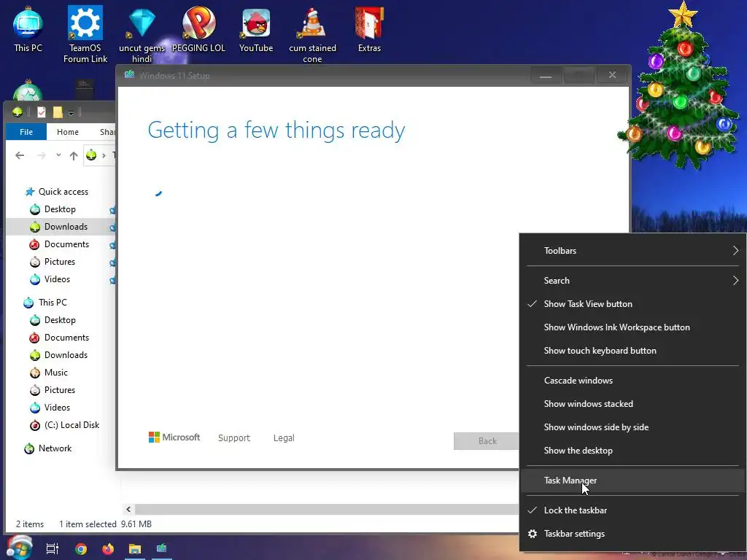Switch to the Home ribbon tab
The height and width of the screenshot is (560, 747).
point(68,132)
